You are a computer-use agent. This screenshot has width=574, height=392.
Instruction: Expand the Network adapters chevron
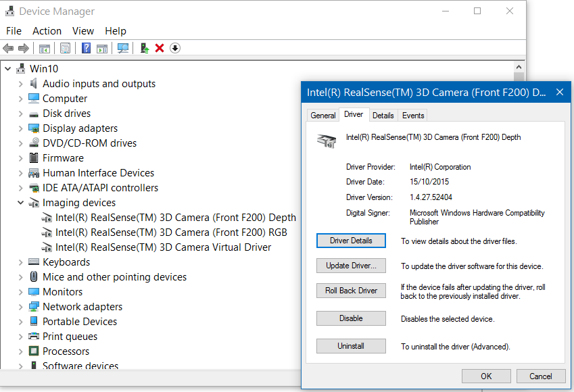21,307
